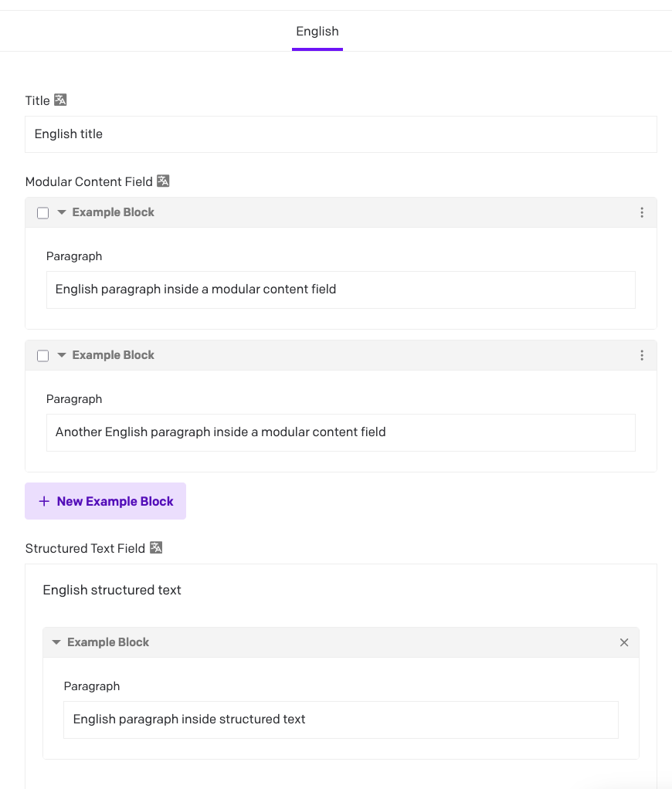Edit 'English paragraph inside structured text' field

pyautogui.click(x=341, y=720)
